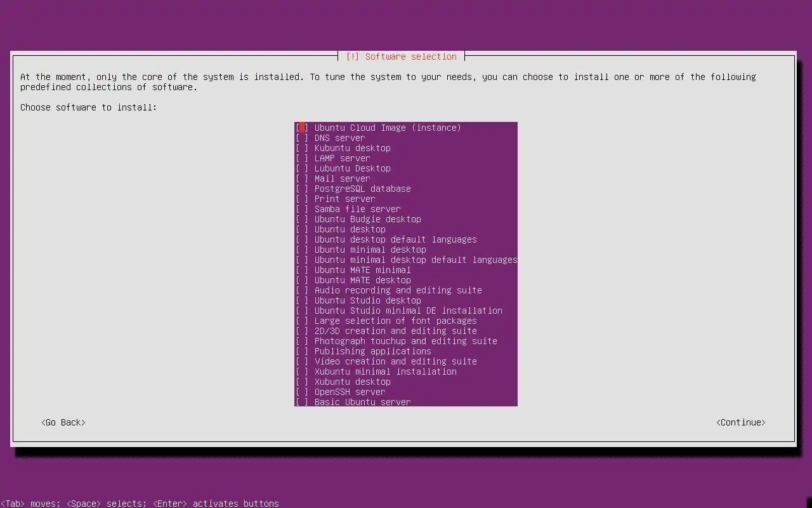Enable the PostgreSQL database checkbox
This screenshot has height=508, width=812.
[302, 189]
